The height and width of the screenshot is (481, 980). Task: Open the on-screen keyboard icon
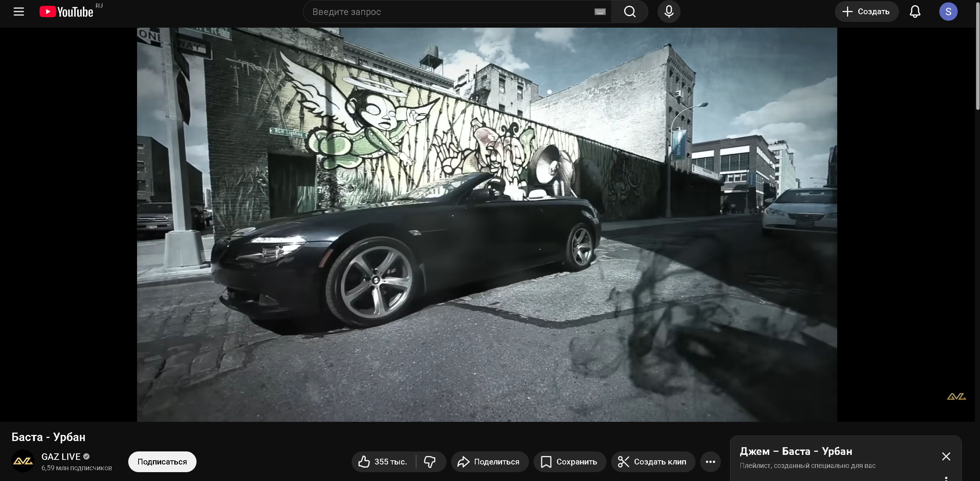tap(600, 12)
